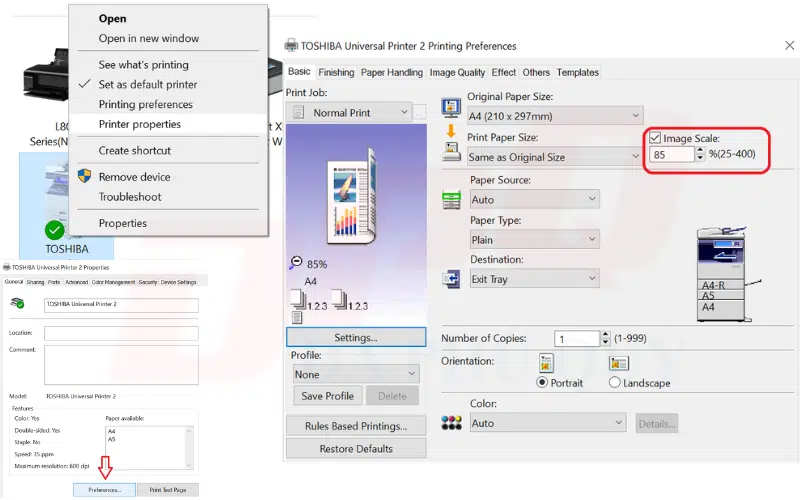The height and width of the screenshot is (500, 800).
Task: Choose Printer properties in context menu
Action: click(x=168, y=124)
